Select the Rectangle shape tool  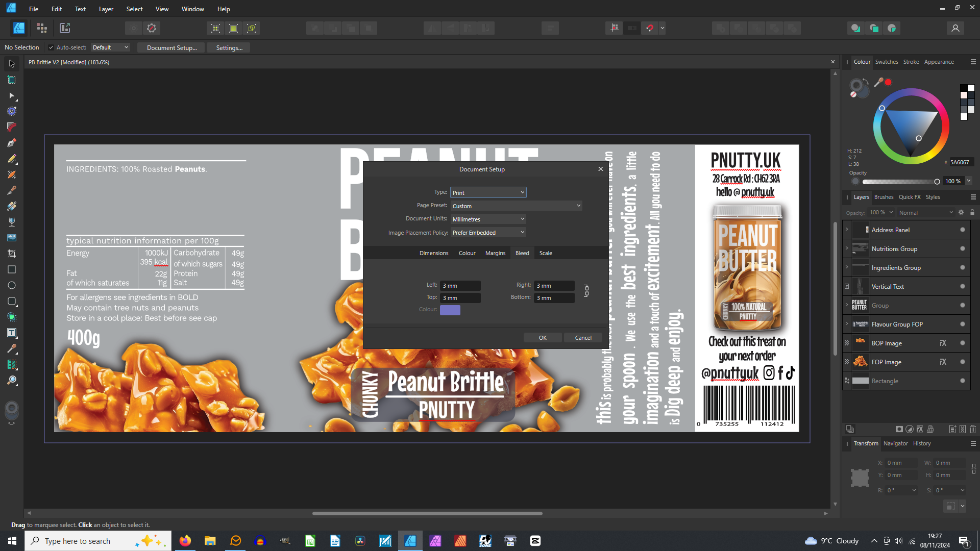(x=12, y=269)
